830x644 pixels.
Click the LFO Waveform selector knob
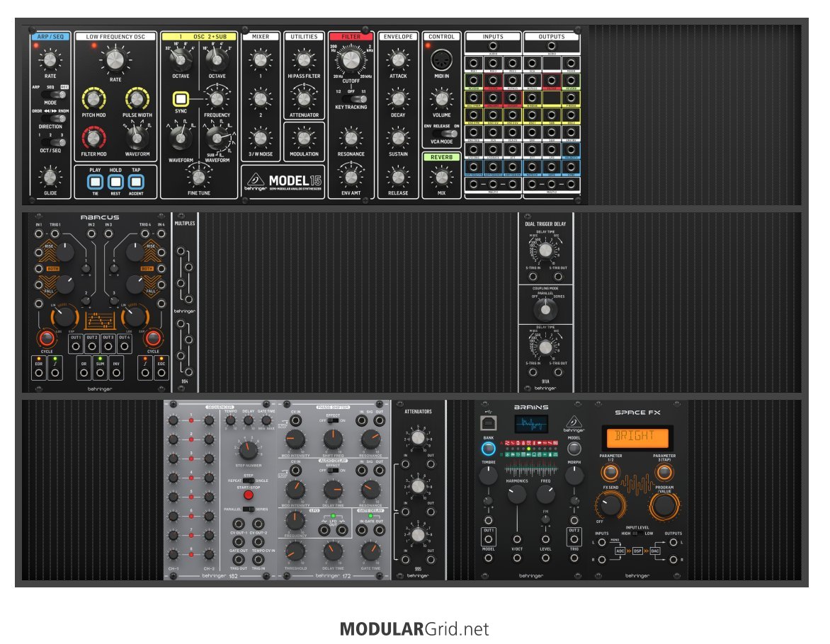pos(137,137)
